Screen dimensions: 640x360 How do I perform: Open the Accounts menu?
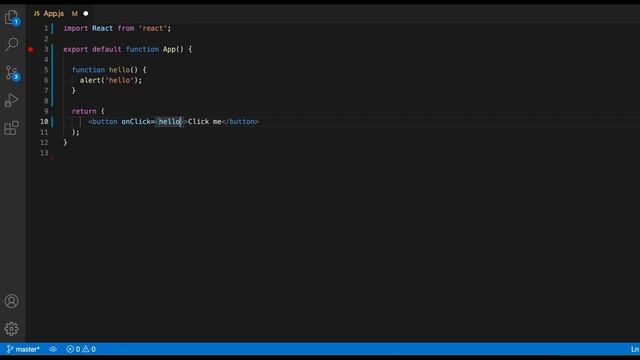pyautogui.click(x=11, y=301)
